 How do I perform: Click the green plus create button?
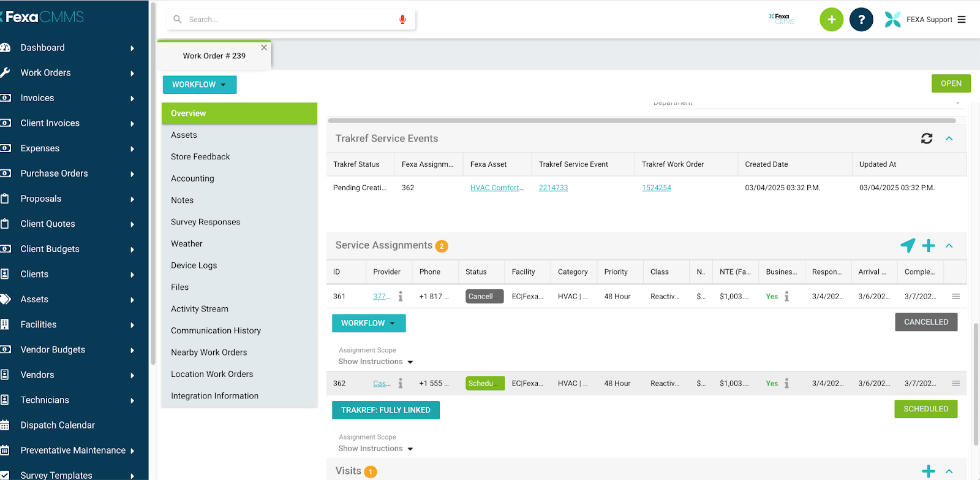coord(831,20)
